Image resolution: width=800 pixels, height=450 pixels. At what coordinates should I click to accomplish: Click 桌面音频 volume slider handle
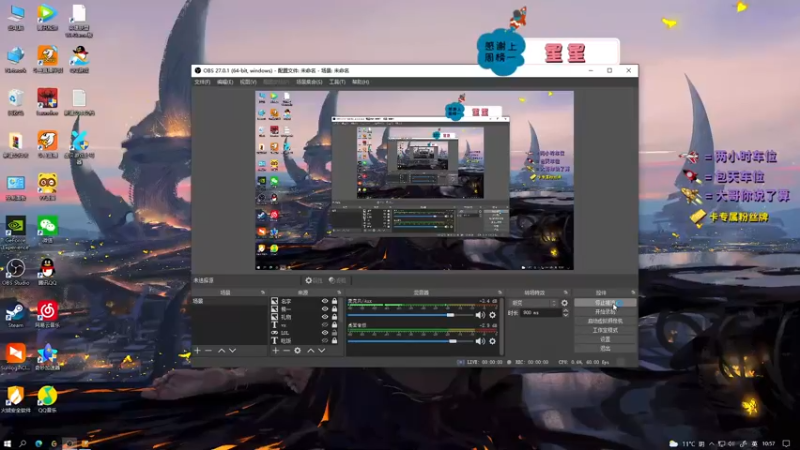(453, 341)
